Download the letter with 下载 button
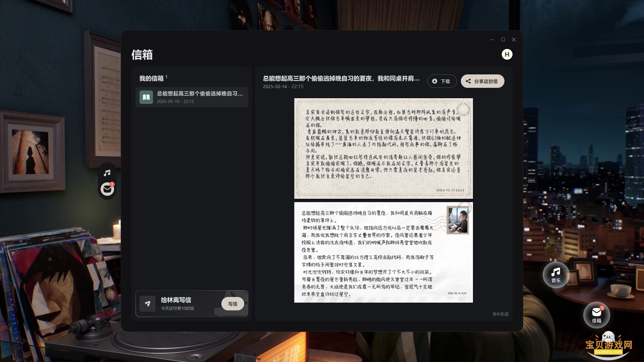Image resolution: width=644 pixels, height=362 pixels. click(442, 81)
